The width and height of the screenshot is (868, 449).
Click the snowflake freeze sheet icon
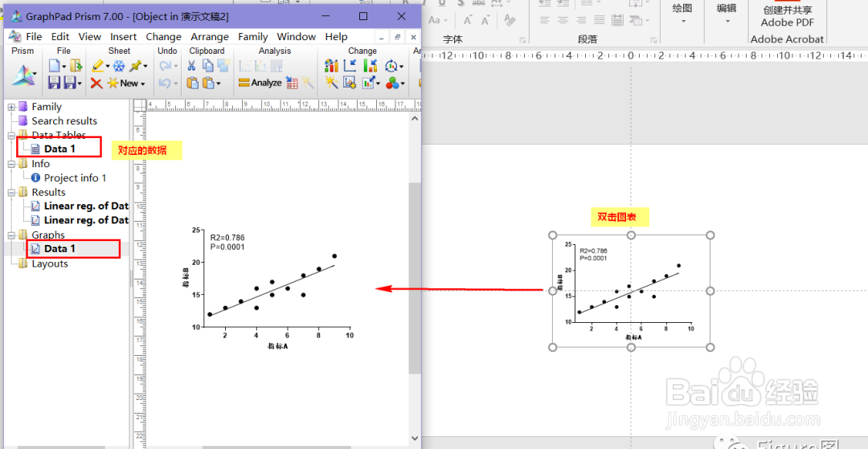pos(118,67)
